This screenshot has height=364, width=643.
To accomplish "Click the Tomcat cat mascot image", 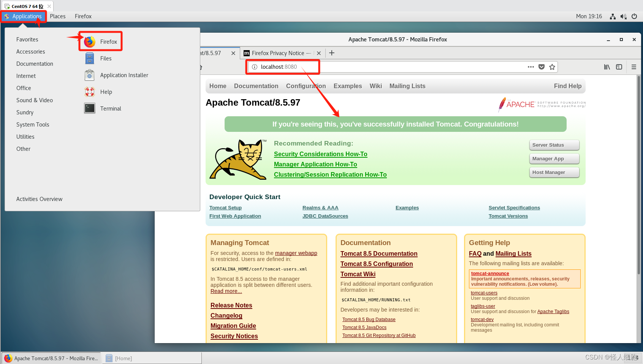I will pos(238,160).
